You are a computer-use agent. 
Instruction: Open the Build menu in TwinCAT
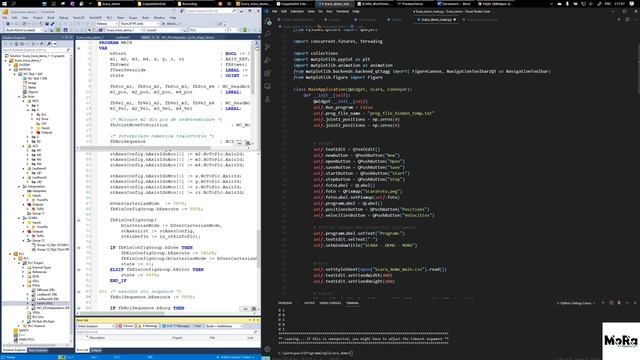(x=51, y=18)
